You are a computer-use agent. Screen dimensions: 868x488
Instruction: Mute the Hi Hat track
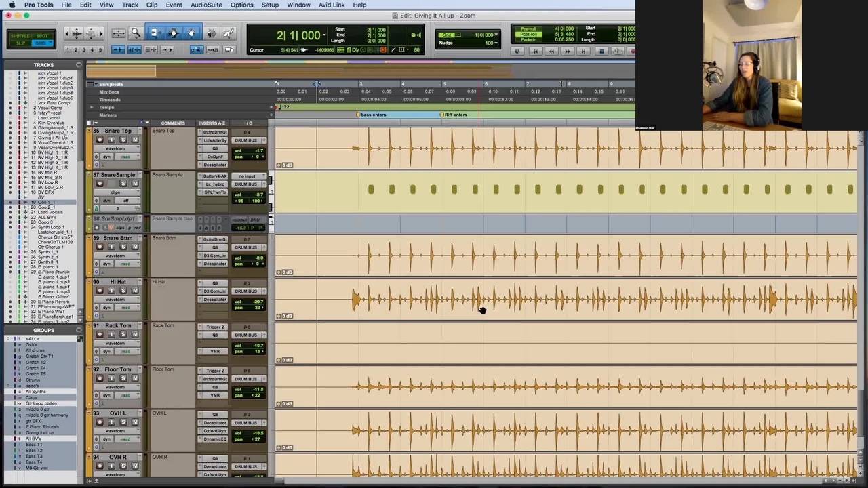134,291
